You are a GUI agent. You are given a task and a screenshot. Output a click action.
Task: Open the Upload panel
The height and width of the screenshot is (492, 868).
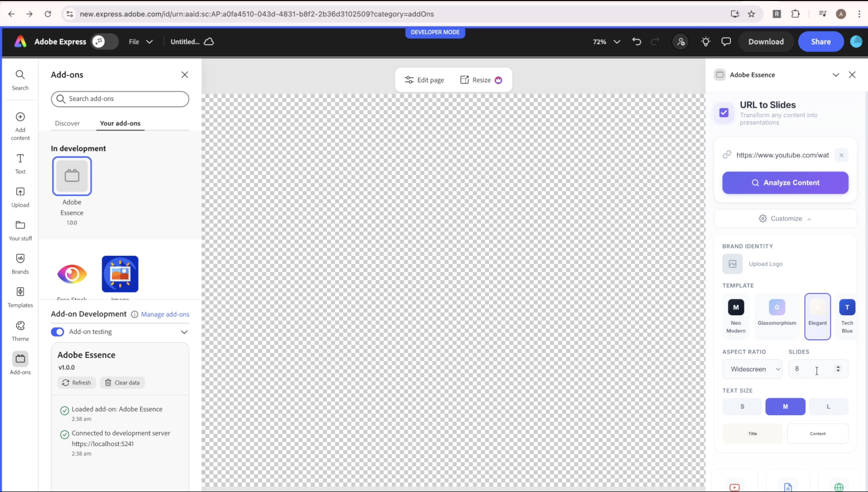(20, 197)
